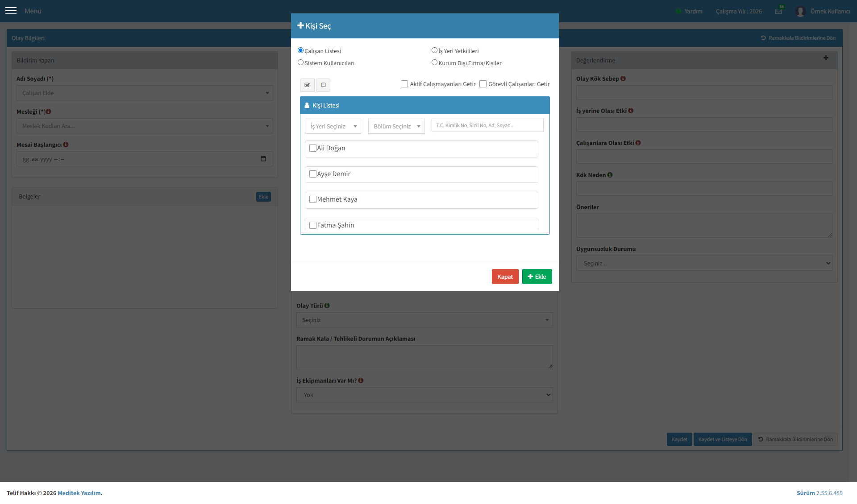Select Kurum Dışı Firma/Kişiler radio button
This screenshot has height=504, width=857.
(434, 62)
